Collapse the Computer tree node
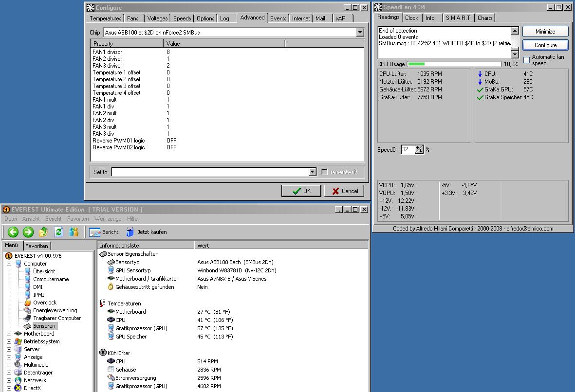The image size is (575, 392). [9, 264]
